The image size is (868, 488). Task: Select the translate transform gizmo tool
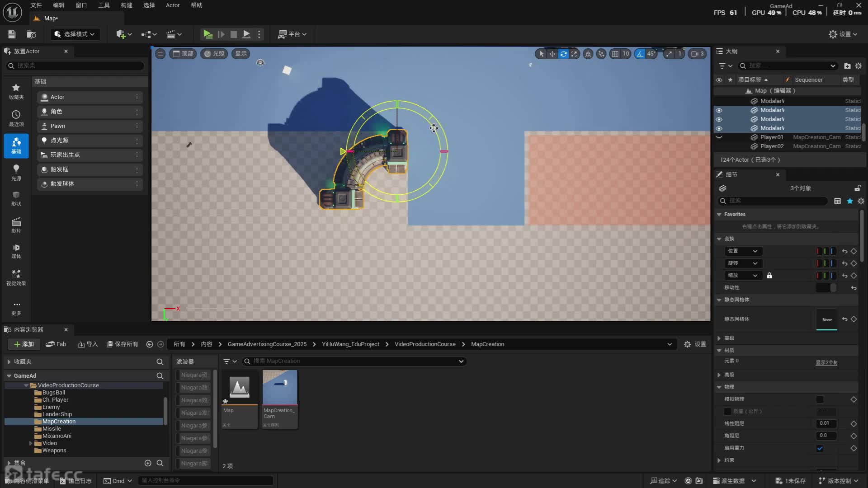click(x=552, y=54)
